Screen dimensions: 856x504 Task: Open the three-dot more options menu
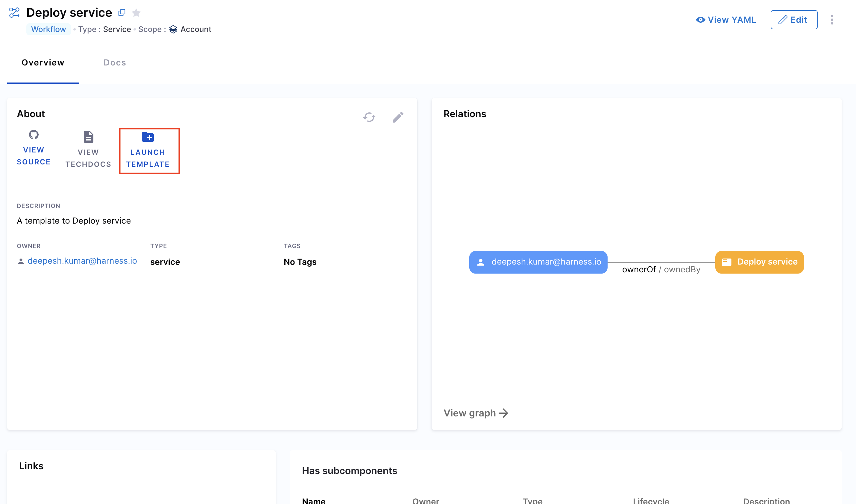click(831, 20)
